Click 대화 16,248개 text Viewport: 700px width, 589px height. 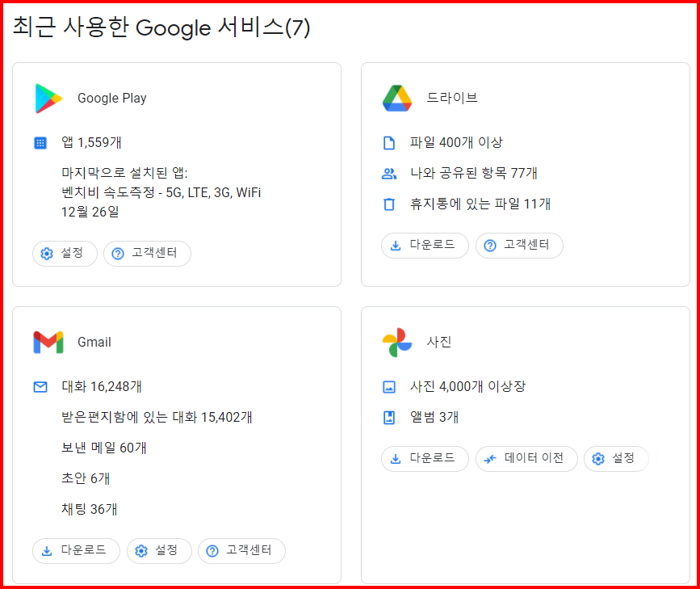(x=102, y=387)
